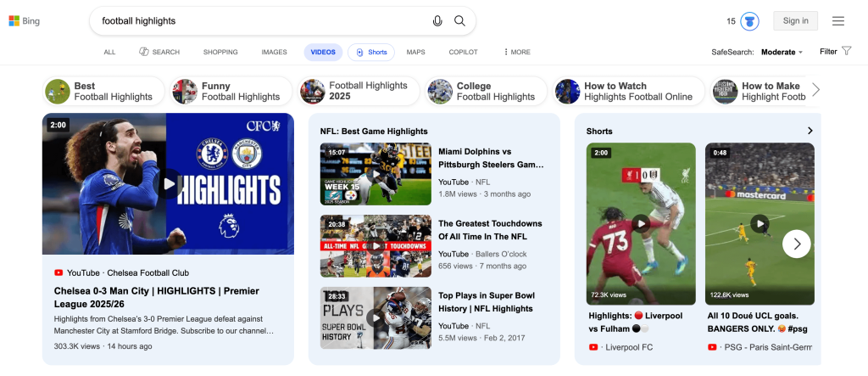This screenshot has width=868, height=376.
Task: Click the Shorts section heading
Action: 599,132
